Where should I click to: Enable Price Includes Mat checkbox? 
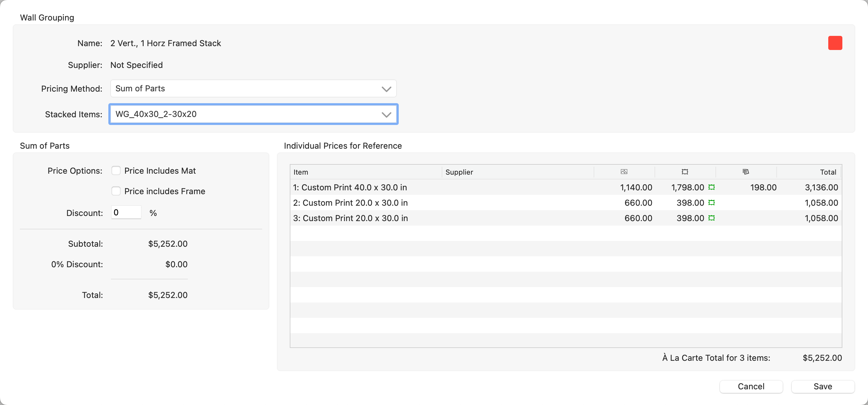click(116, 171)
